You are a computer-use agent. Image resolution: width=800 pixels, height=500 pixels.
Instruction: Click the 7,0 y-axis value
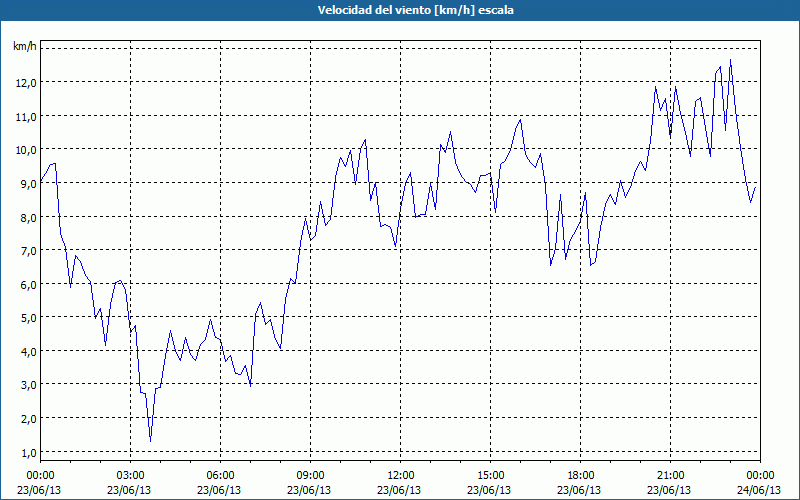point(29,251)
